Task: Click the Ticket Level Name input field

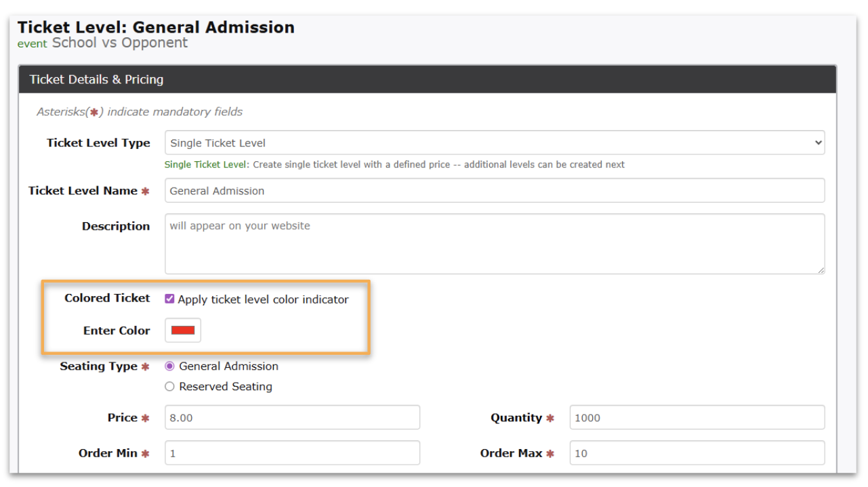Action: click(x=494, y=191)
